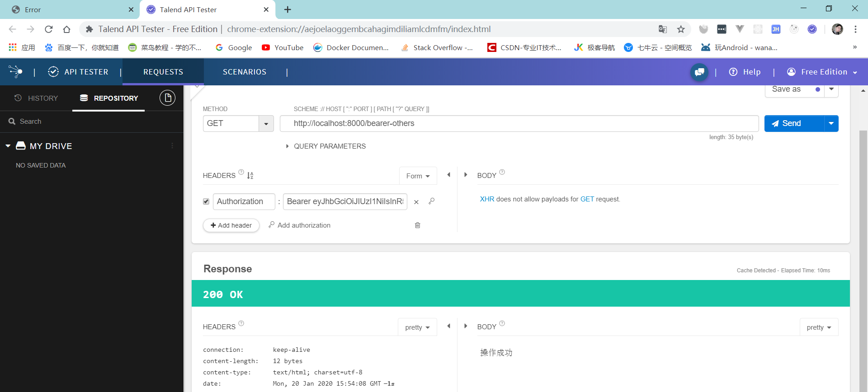This screenshot has width=868, height=392.
Task: Open request headers help icon
Action: point(241,172)
